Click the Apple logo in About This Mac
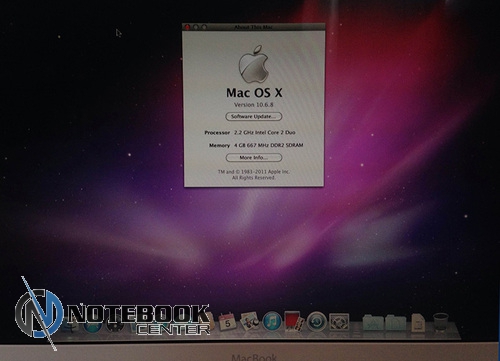The width and height of the screenshot is (500, 361). pyautogui.click(x=254, y=64)
